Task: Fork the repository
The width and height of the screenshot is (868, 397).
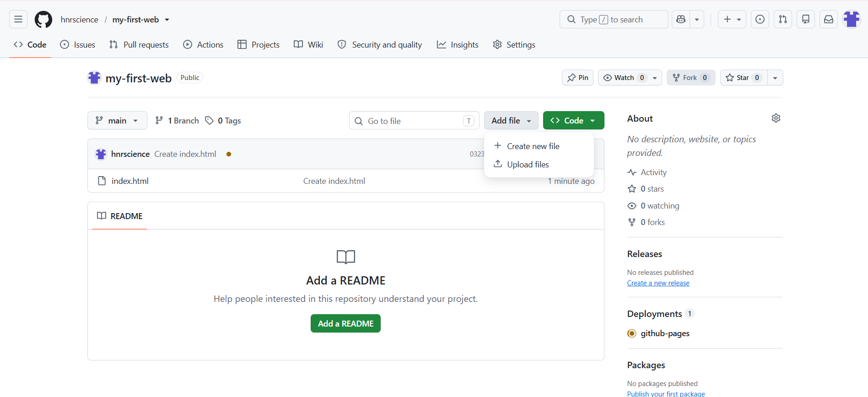Action: 691,78
